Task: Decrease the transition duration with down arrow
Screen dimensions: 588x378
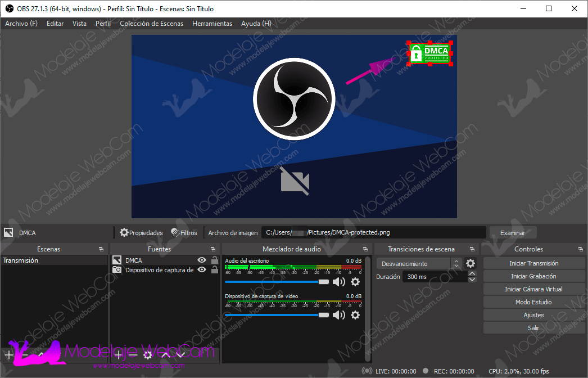Action: coord(472,280)
